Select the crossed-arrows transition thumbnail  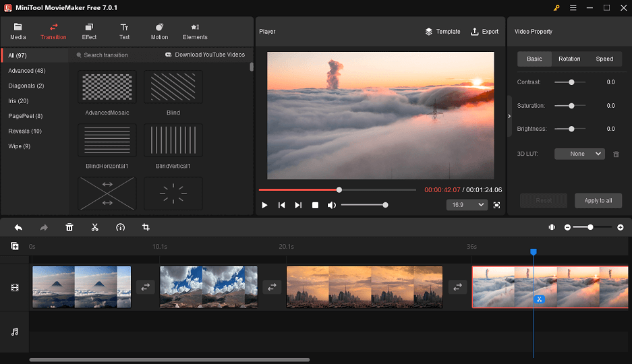click(x=107, y=193)
